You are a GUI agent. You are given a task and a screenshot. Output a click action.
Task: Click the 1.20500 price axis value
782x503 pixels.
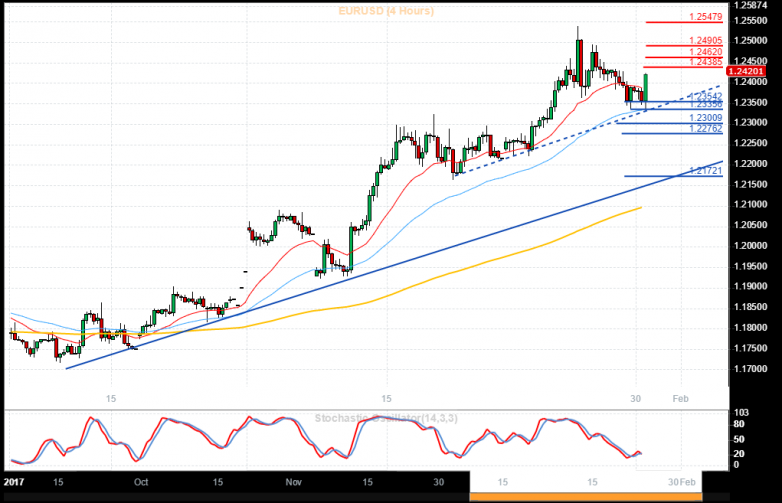751,225
